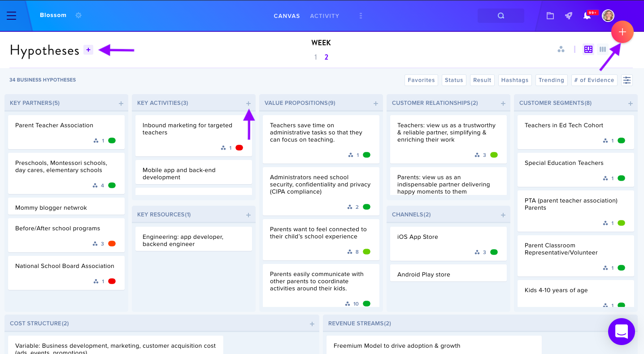Switch to column list view
Screen dimensions: 644x354
point(603,49)
